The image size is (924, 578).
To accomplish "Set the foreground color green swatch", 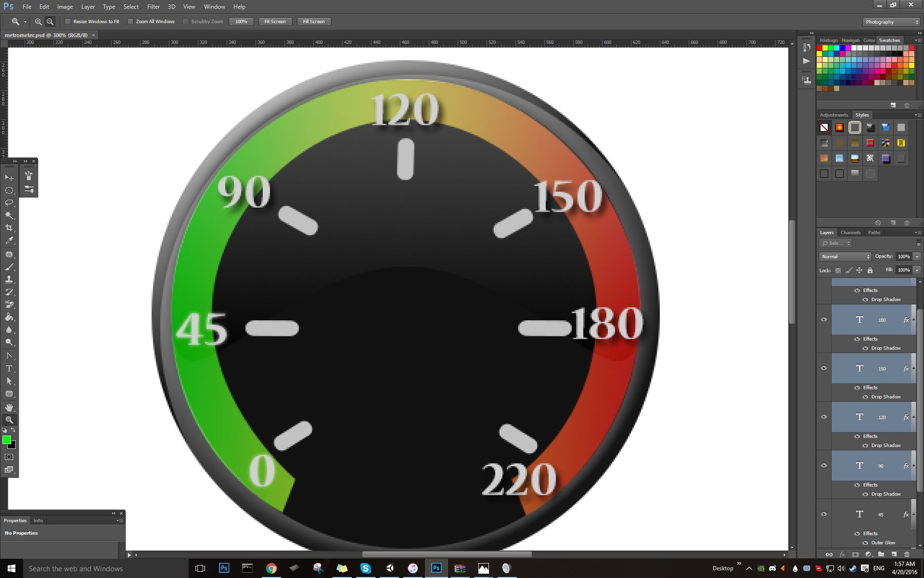I will tap(7, 440).
